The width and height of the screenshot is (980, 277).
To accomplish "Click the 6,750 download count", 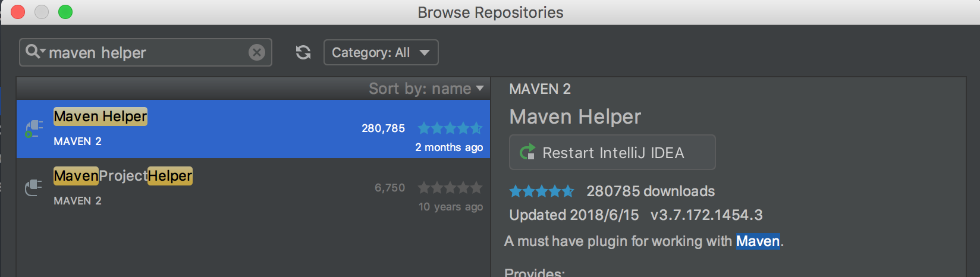I will [x=390, y=188].
